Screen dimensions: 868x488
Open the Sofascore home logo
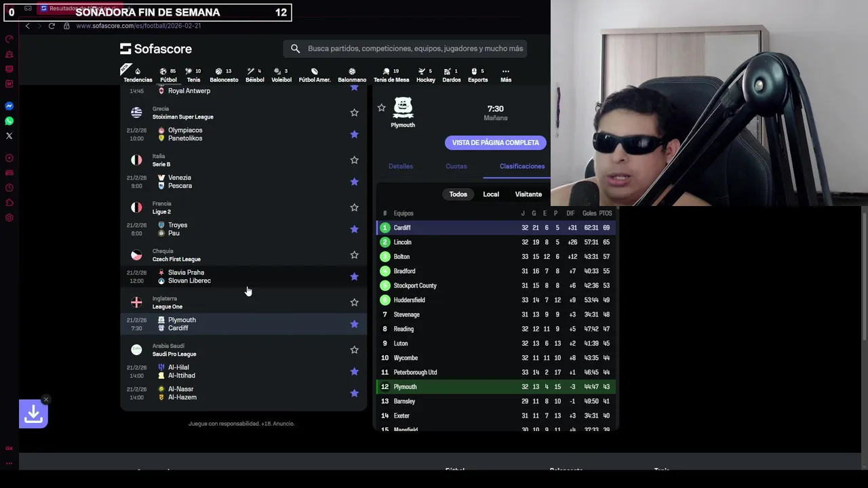(x=156, y=49)
